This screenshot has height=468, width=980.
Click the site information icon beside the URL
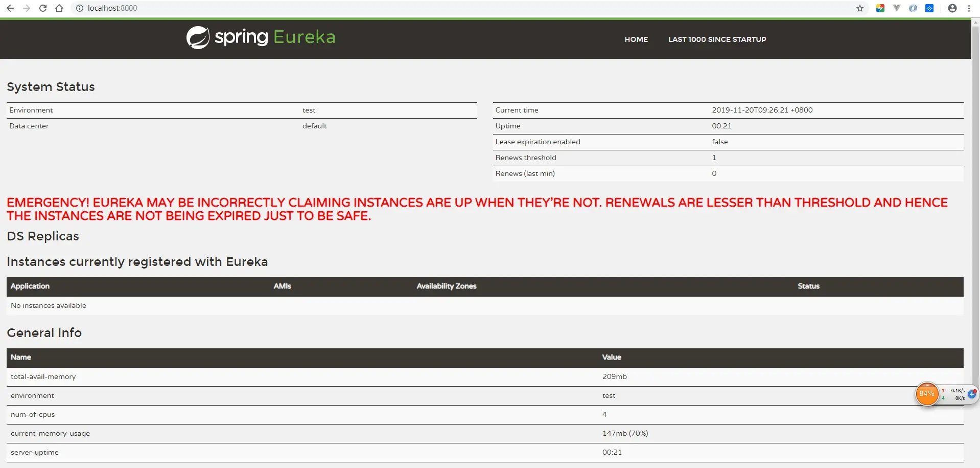(80, 8)
